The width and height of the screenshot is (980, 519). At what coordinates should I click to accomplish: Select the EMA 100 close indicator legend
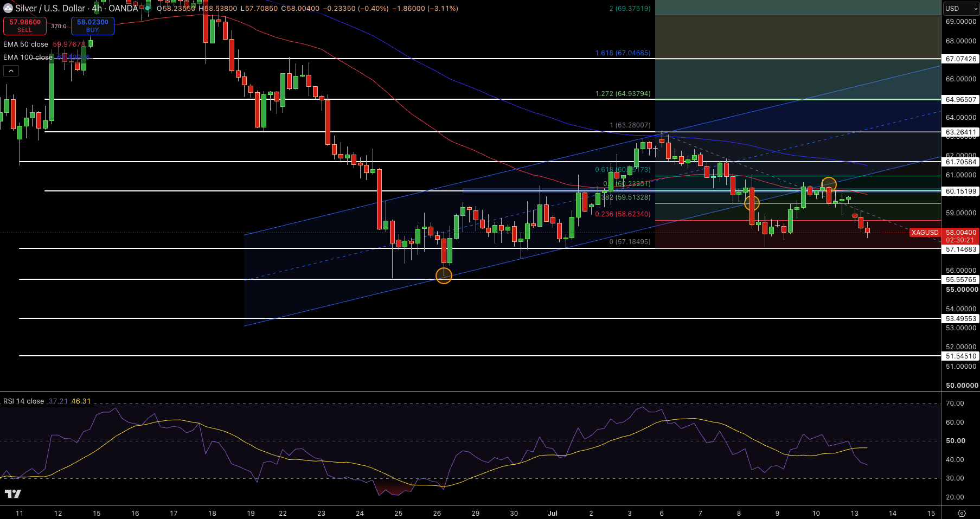click(28, 57)
